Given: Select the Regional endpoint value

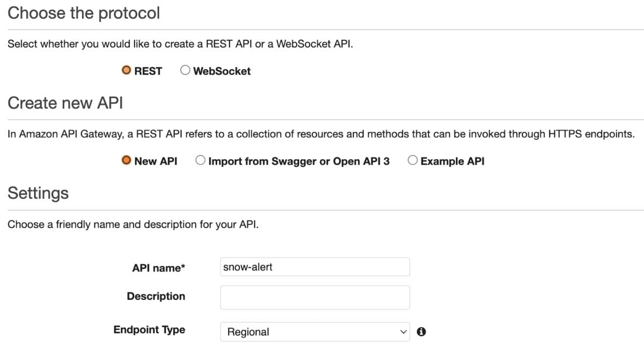Looking at the screenshot, I should (x=248, y=332).
